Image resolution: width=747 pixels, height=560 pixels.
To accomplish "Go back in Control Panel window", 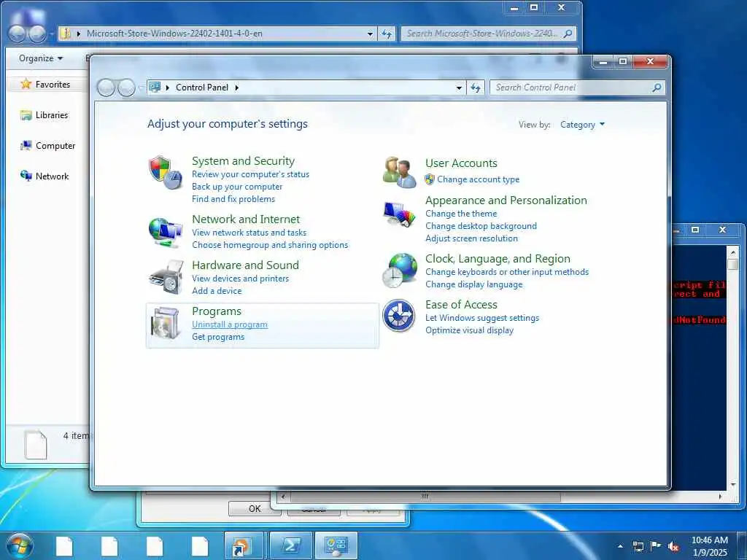I will tap(106, 87).
